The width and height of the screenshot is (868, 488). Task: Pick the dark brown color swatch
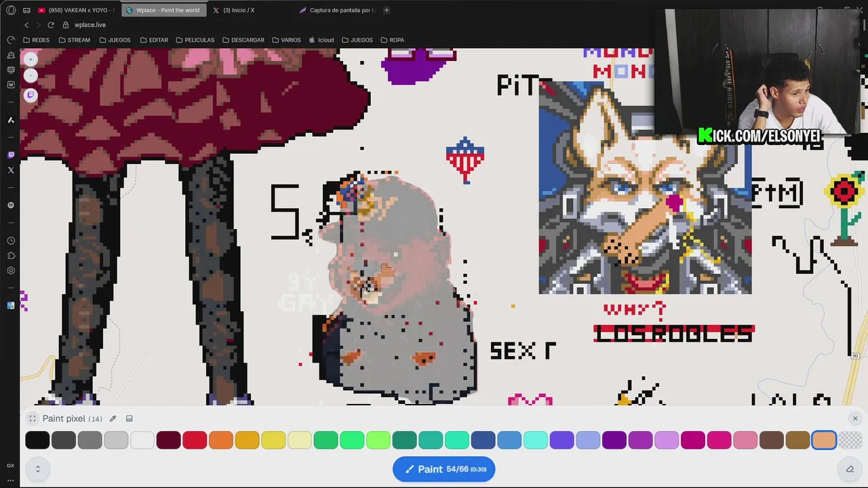772,441
